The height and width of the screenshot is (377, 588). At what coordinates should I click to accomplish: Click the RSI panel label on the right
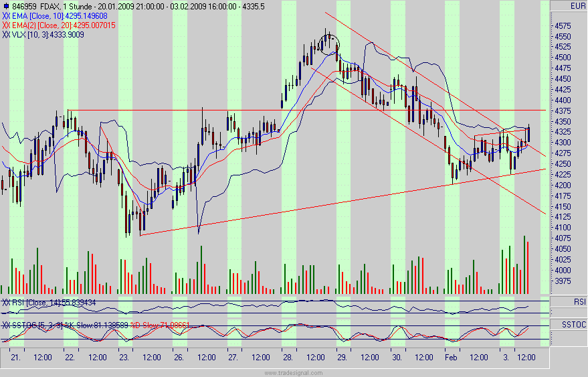coord(580,301)
